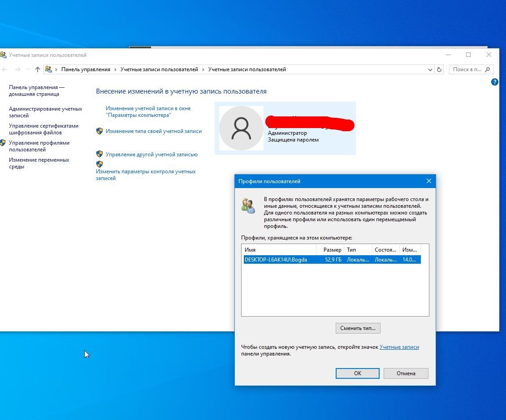
Task: Click OK in the profiles dialog
Action: click(358, 373)
